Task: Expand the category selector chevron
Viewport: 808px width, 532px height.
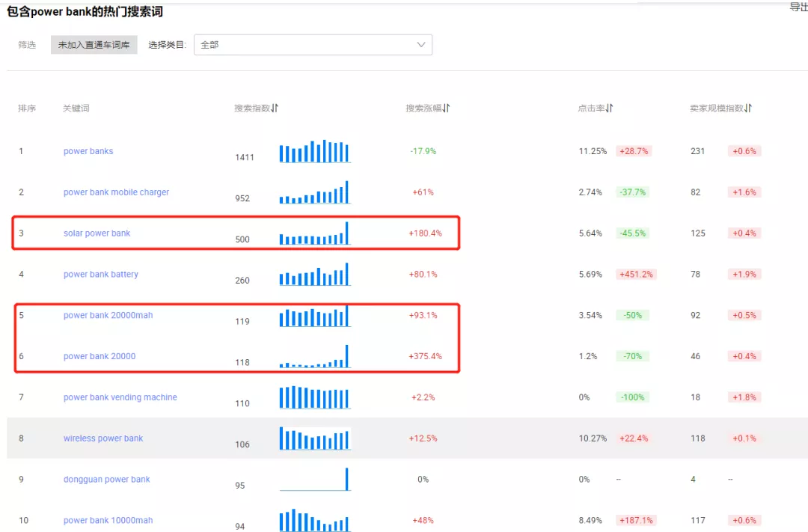Action: (420, 44)
